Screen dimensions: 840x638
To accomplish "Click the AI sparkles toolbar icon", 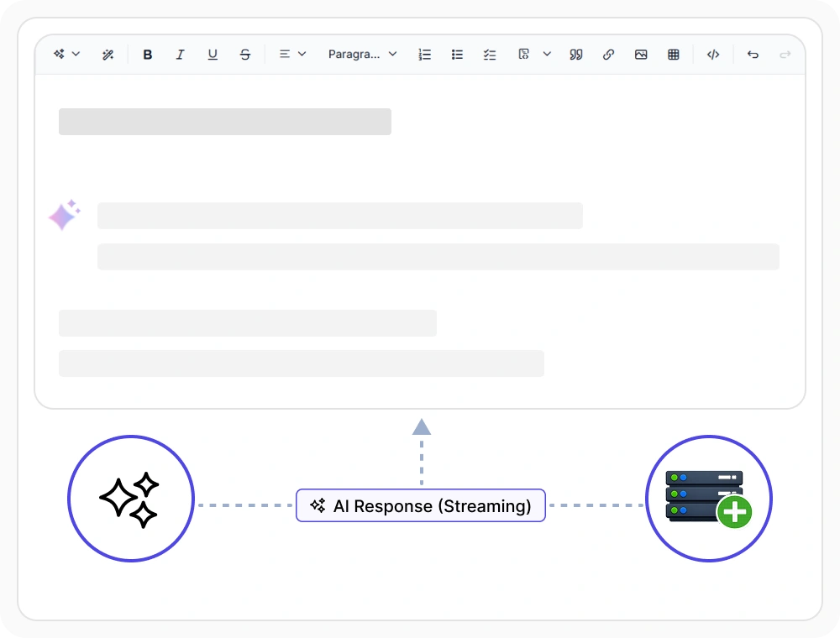I will [59, 54].
